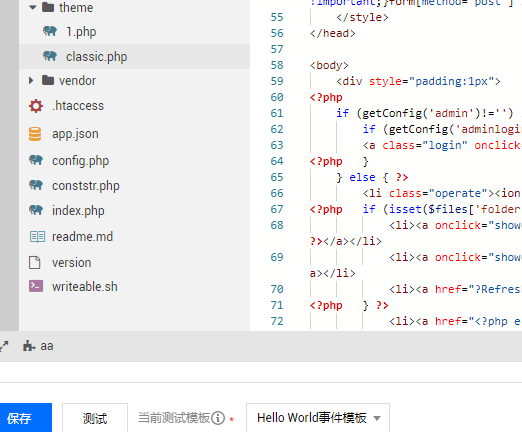Place cursor on the body tag line
522x432 pixels.
329,65
